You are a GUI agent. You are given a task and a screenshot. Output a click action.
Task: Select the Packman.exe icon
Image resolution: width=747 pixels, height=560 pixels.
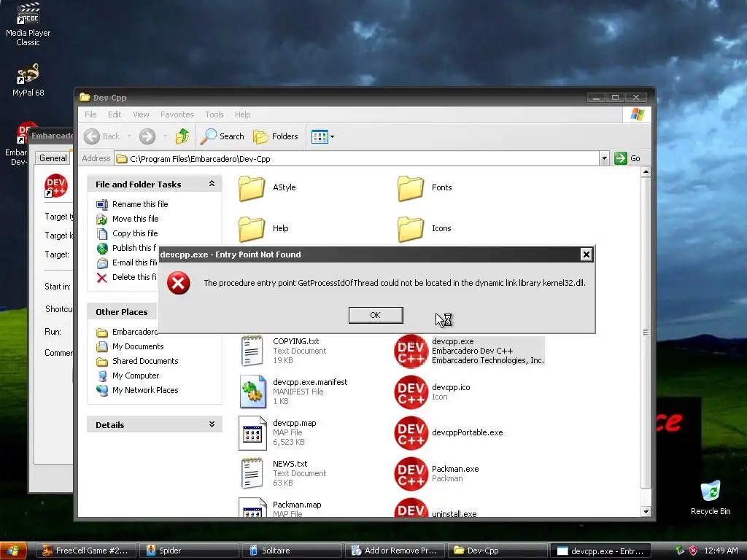(x=411, y=474)
